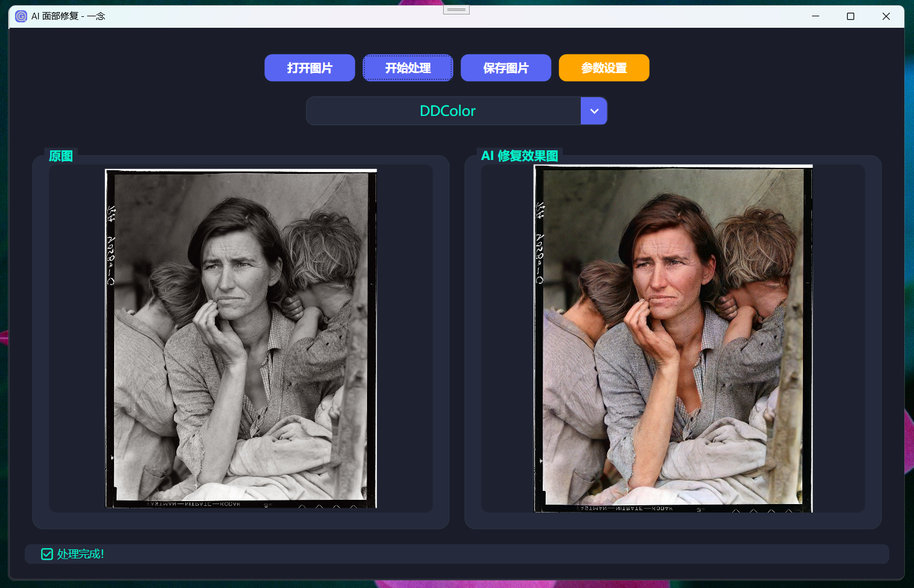Maximize the AI 面部修复 window
The height and width of the screenshot is (588, 914).
[851, 16]
